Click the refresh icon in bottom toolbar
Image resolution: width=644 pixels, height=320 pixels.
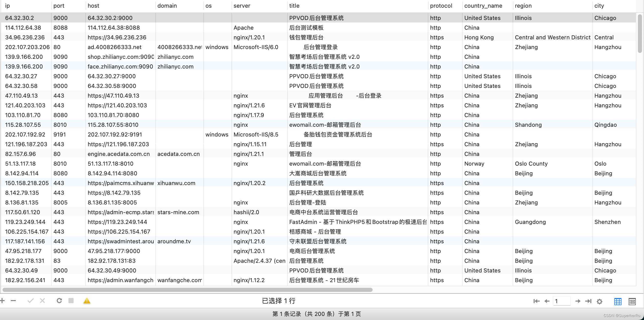tap(59, 301)
